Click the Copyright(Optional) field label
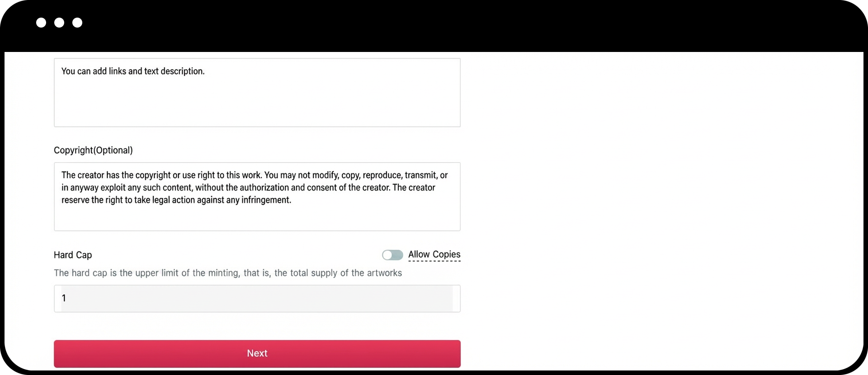This screenshot has width=868, height=375. pos(93,150)
